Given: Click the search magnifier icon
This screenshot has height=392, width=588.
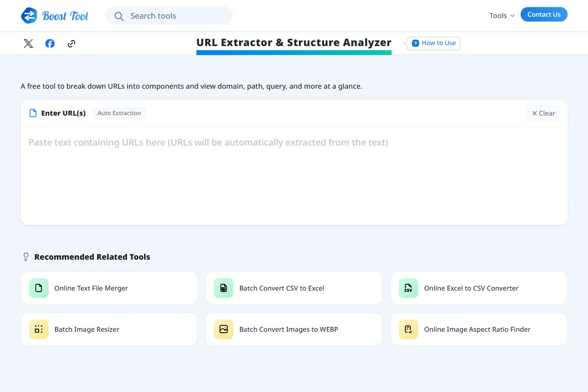Looking at the screenshot, I should pyautogui.click(x=119, y=16).
